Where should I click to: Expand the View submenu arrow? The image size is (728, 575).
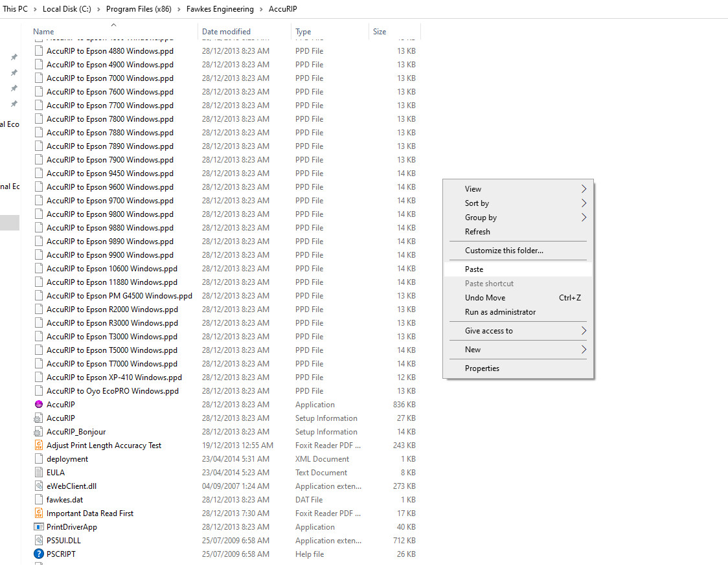coord(584,189)
